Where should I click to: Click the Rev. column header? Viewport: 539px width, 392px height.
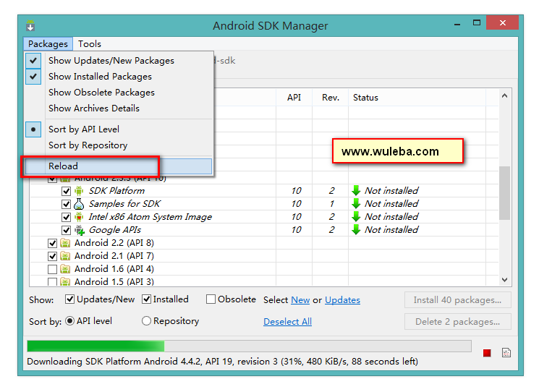[331, 98]
